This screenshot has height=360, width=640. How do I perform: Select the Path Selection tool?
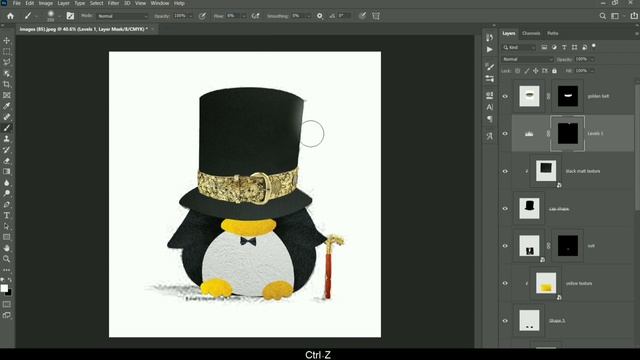pyautogui.click(x=7, y=226)
